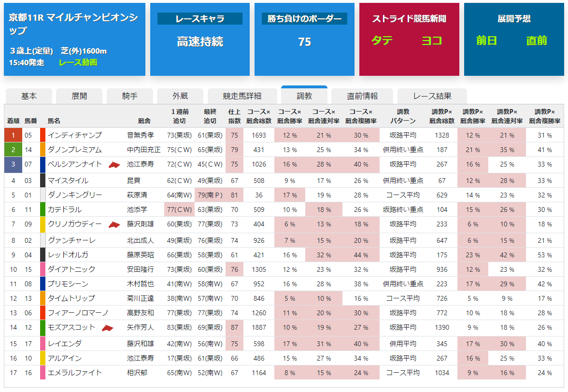This screenshot has width=568, height=392.
Task: Switch to the 外厩 tab
Action: (x=180, y=96)
